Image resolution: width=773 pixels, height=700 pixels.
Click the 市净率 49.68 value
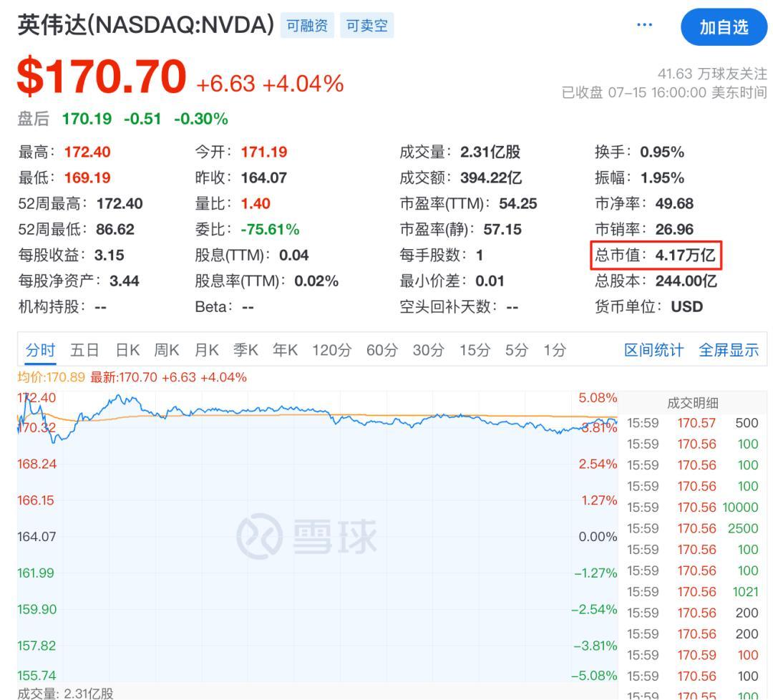pos(674,203)
